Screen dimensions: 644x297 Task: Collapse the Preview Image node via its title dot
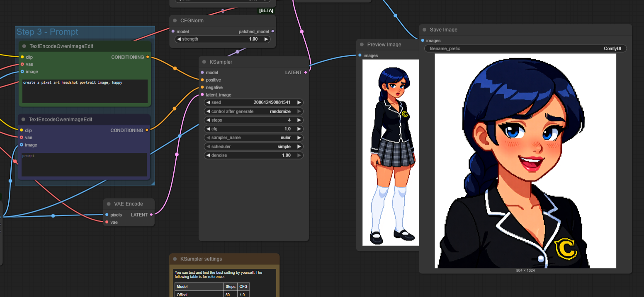point(362,45)
